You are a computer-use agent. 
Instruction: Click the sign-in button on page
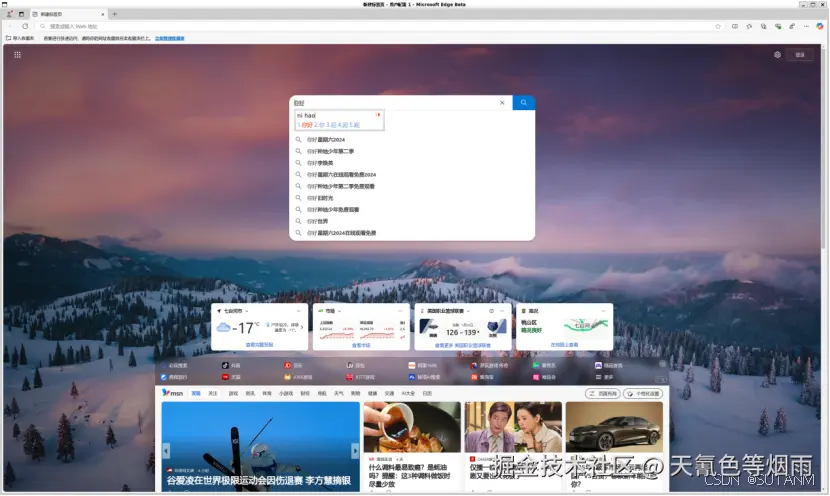click(800, 55)
